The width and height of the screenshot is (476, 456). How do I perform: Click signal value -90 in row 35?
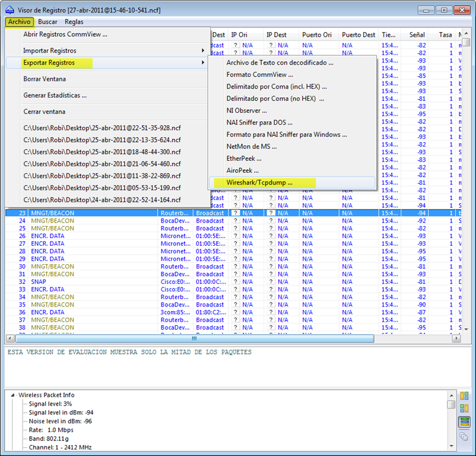[421, 305]
